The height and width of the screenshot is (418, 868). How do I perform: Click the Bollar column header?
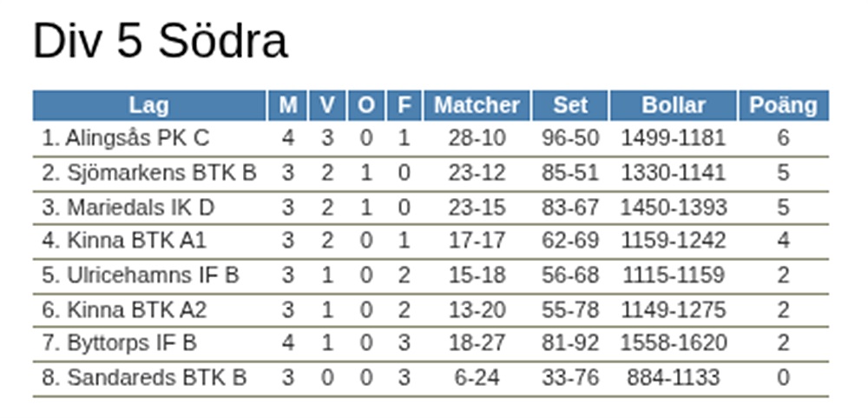click(674, 105)
